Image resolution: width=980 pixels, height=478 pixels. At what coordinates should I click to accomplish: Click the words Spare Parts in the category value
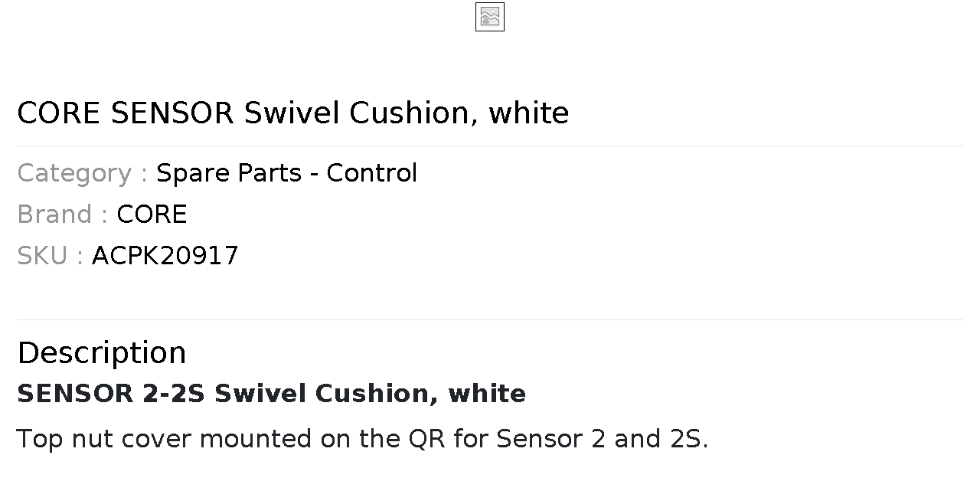click(229, 173)
